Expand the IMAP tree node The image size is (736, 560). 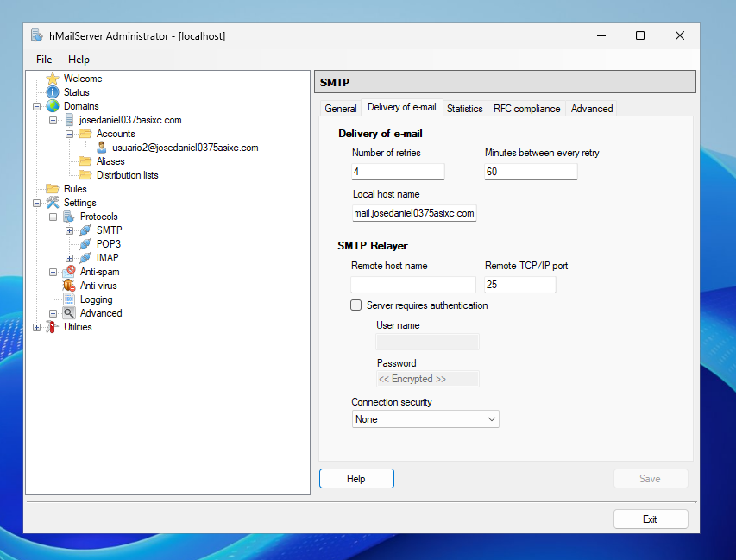coord(69,258)
